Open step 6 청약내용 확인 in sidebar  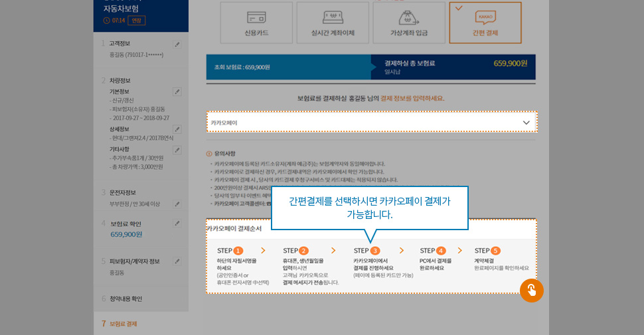[x=125, y=299]
